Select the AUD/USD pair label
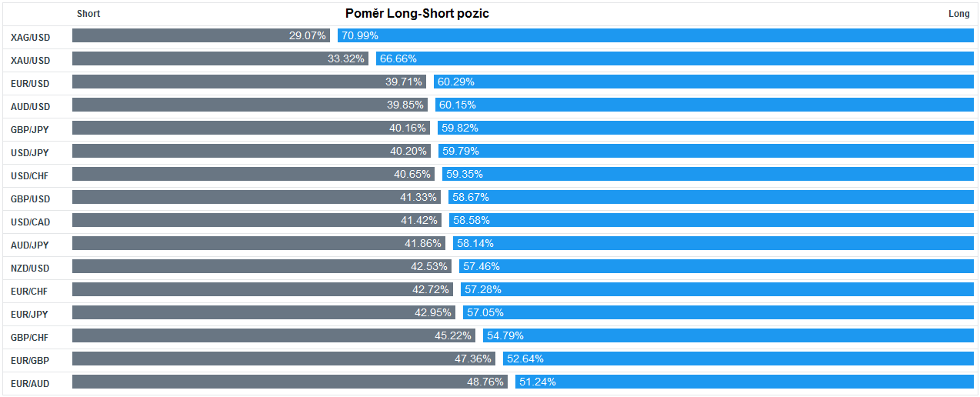 (x=30, y=106)
